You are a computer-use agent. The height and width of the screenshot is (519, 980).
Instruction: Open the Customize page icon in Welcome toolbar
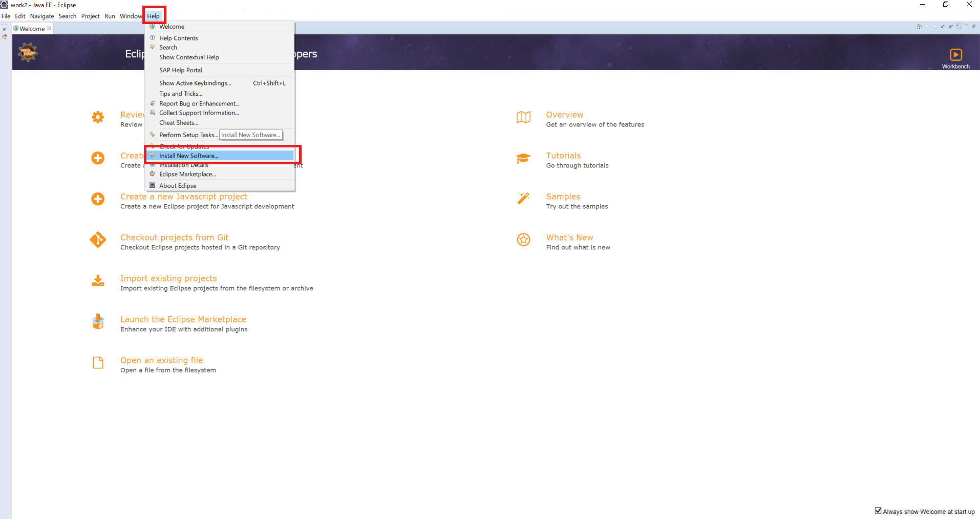click(958, 27)
